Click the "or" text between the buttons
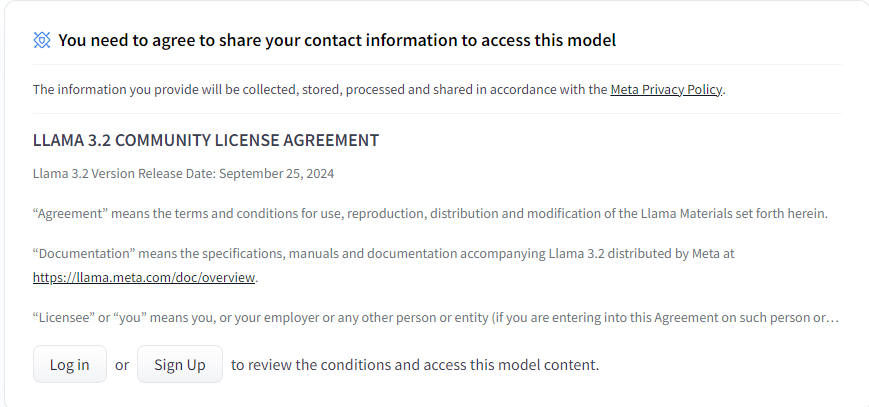The width and height of the screenshot is (869, 407). pyautogui.click(x=122, y=365)
